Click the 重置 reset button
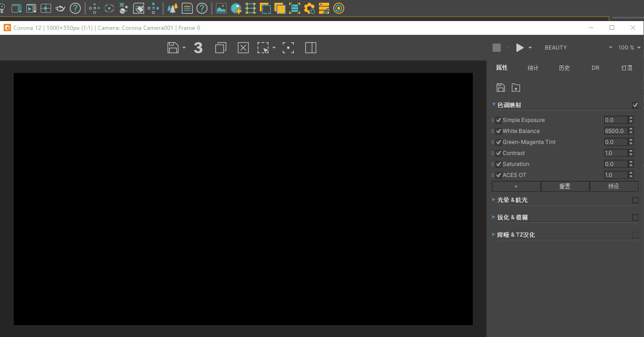This screenshot has height=337, width=644. click(565, 186)
